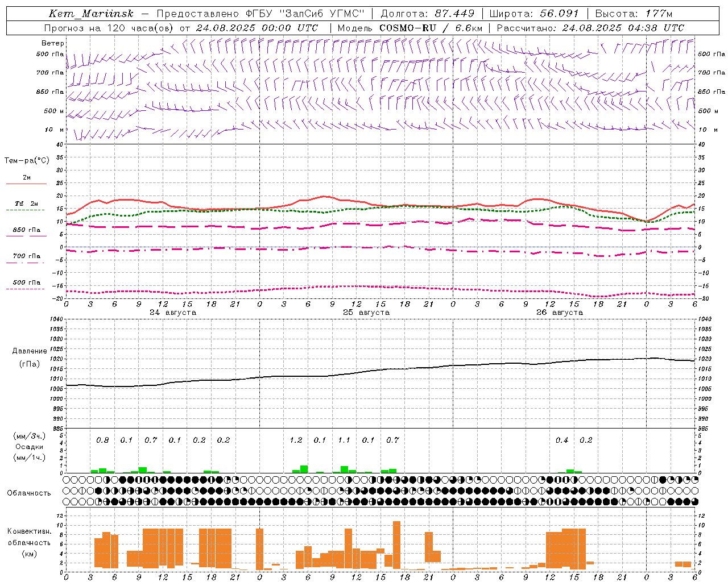Click the model name COSMO-RU
This screenshot has height=582, width=728.
[x=408, y=28]
